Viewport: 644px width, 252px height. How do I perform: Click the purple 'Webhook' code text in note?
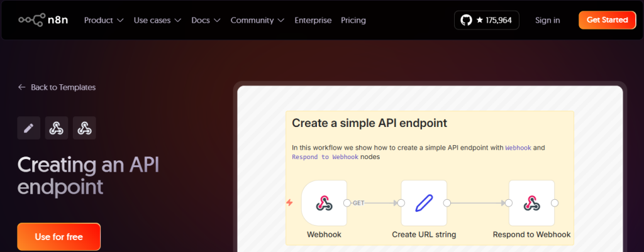coord(518,148)
